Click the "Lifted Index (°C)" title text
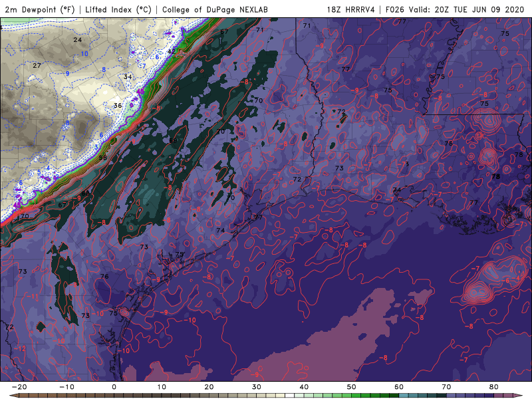Viewport: 532px width, 399px height. coord(118,9)
